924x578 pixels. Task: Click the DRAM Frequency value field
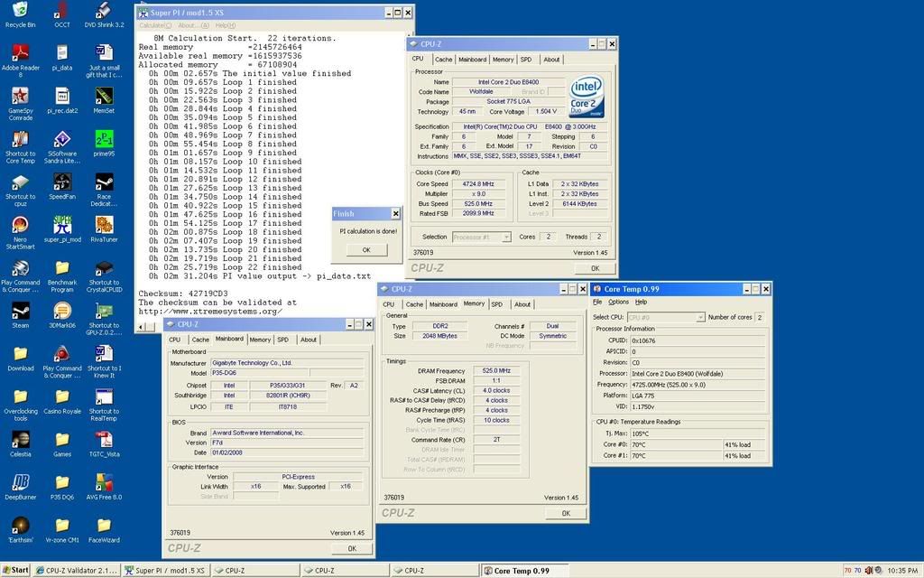pyautogui.click(x=496, y=371)
